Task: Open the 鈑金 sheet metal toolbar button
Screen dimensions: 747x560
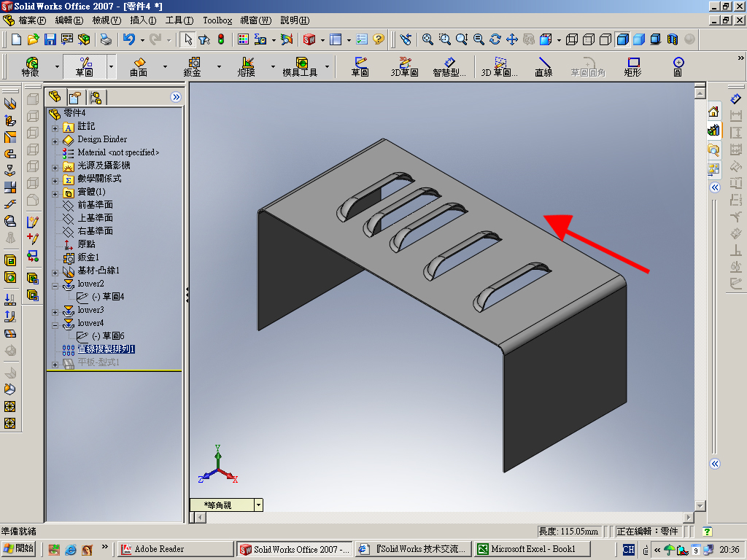Action: tap(193, 66)
